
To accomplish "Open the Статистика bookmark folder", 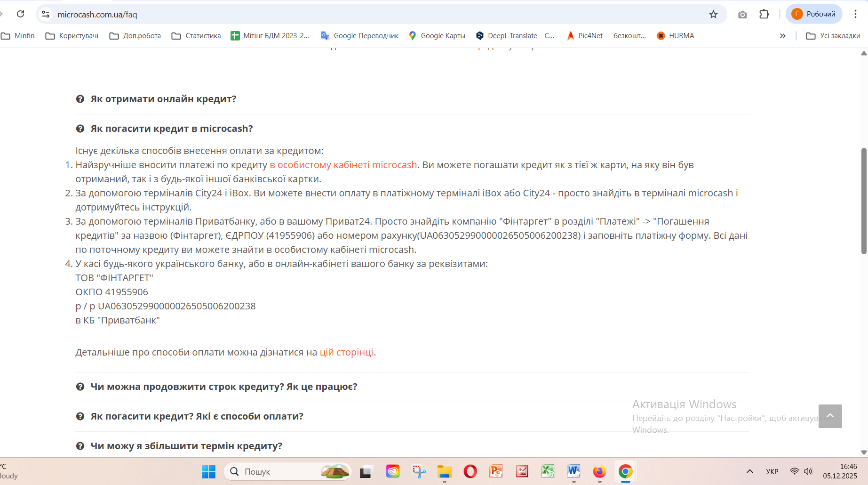I will click(196, 36).
